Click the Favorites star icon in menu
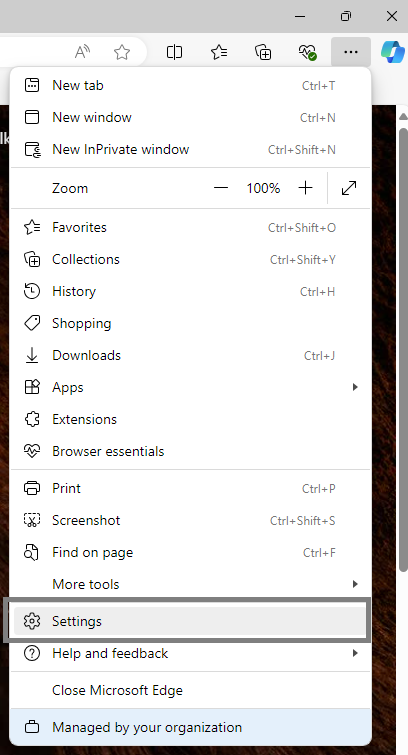The image size is (408, 755). [x=32, y=227]
